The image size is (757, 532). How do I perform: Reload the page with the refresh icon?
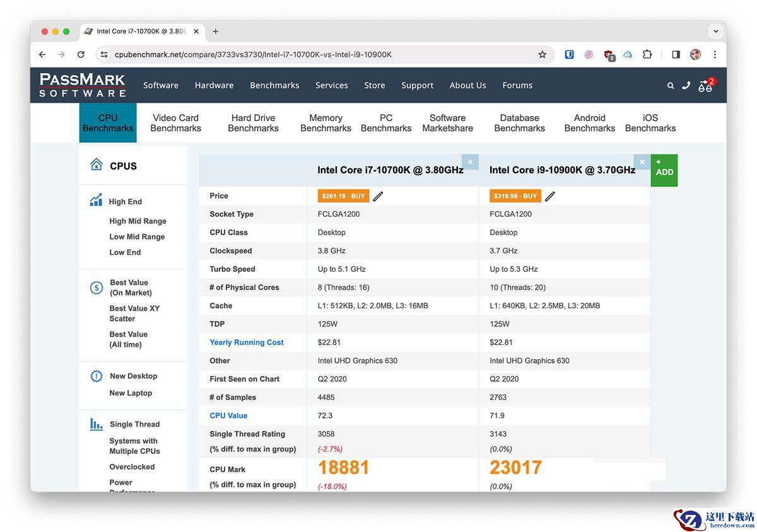(81, 55)
